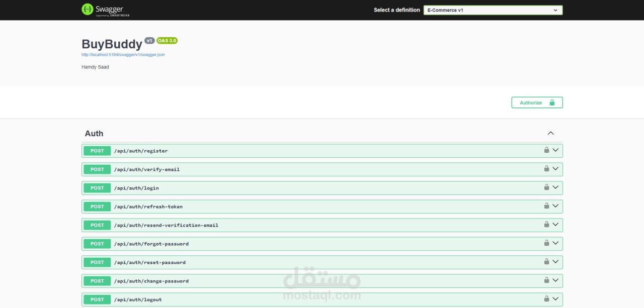Viewport: 644px width, 308px height.
Task: Click the lock icon on refresh-token endpoint
Action: [546, 206]
